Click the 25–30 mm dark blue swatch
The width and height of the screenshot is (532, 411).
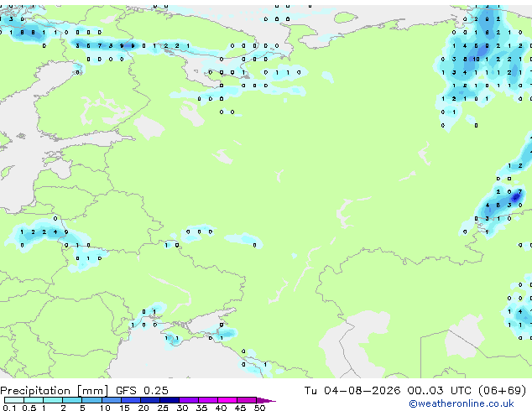170,400
